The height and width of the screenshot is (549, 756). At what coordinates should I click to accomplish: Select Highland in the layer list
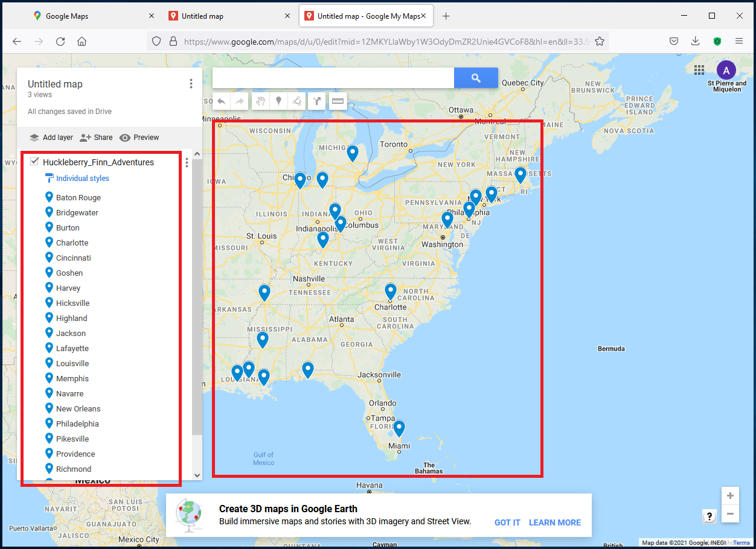pyautogui.click(x=72, y=318)
